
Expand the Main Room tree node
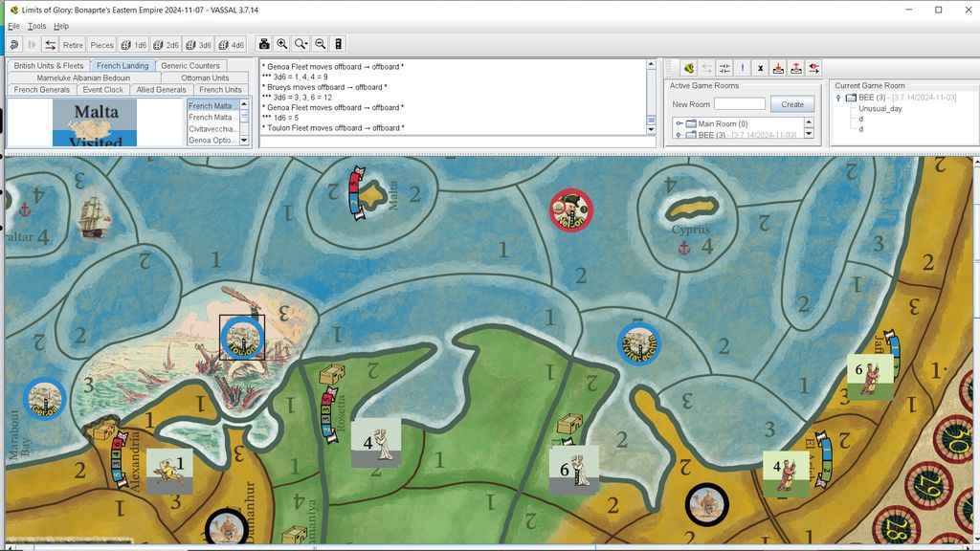click(x=679, y=123)
